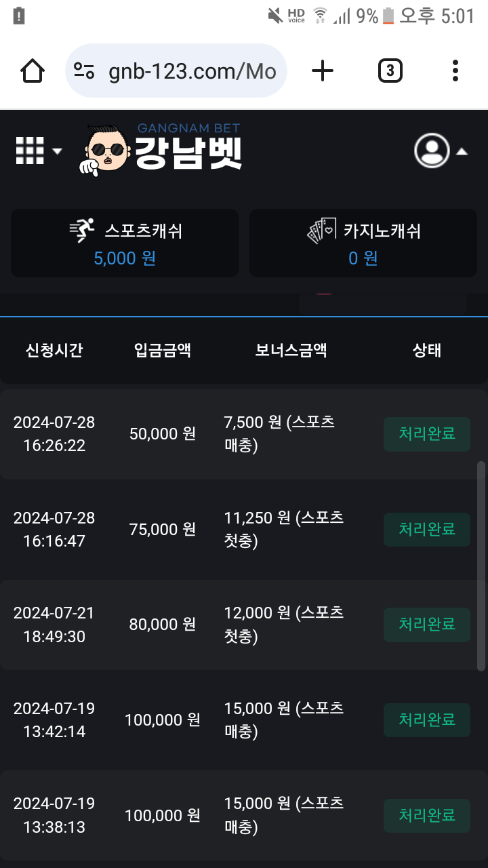Viewport: 488px width, 868px height.
Task: Open a new tab with plus icon
Action: pyautogui.click(x=323, y=71)
